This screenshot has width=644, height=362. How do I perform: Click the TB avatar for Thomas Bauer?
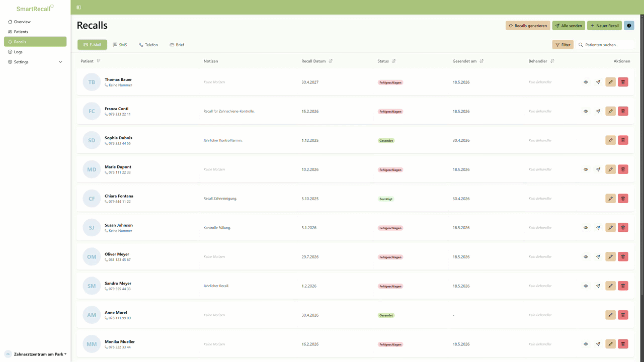coord(92,82)
